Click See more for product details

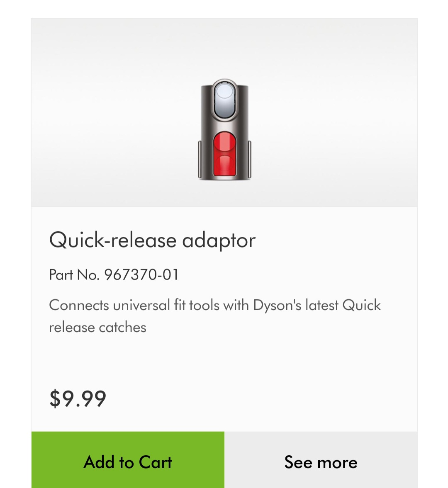click(321, 461)
